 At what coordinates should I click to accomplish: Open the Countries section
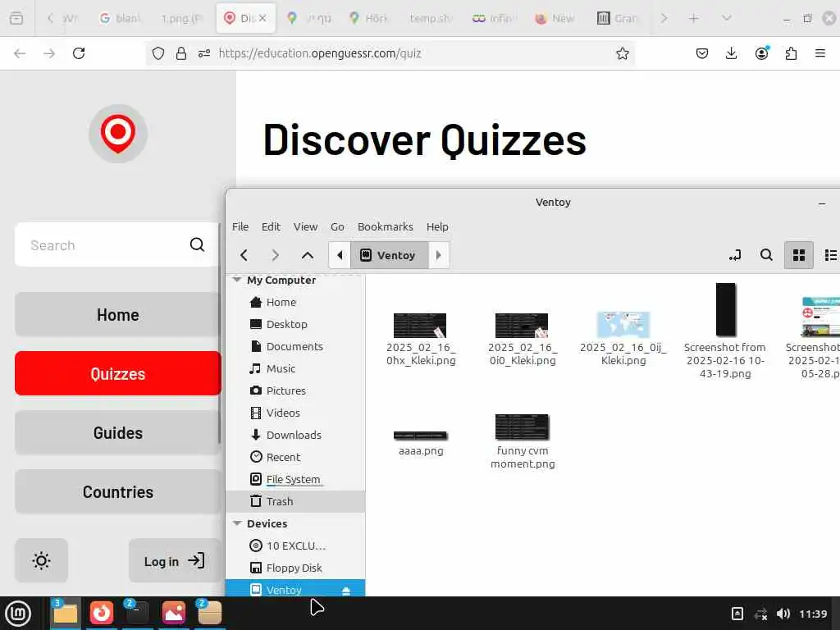pos(118,492)
